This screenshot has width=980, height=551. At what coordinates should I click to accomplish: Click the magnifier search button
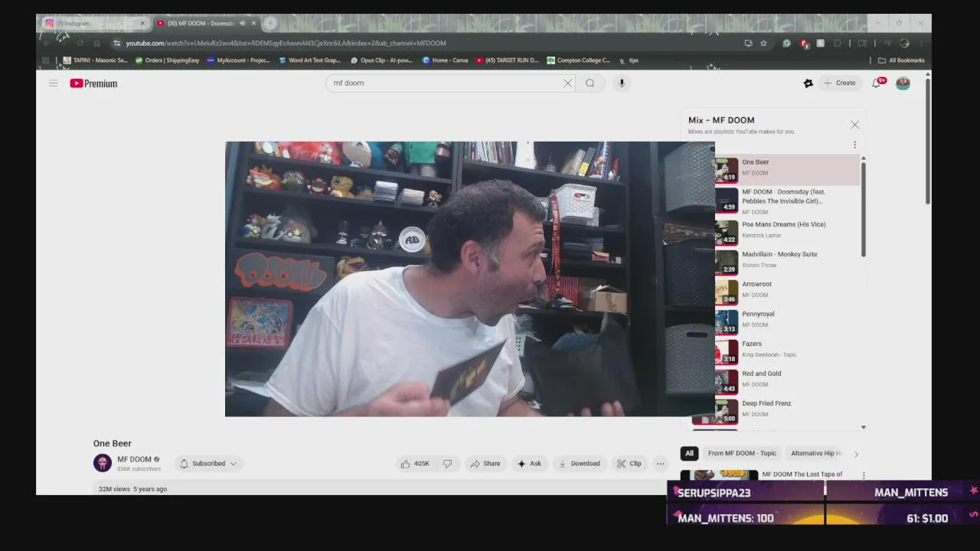[590, 83]
